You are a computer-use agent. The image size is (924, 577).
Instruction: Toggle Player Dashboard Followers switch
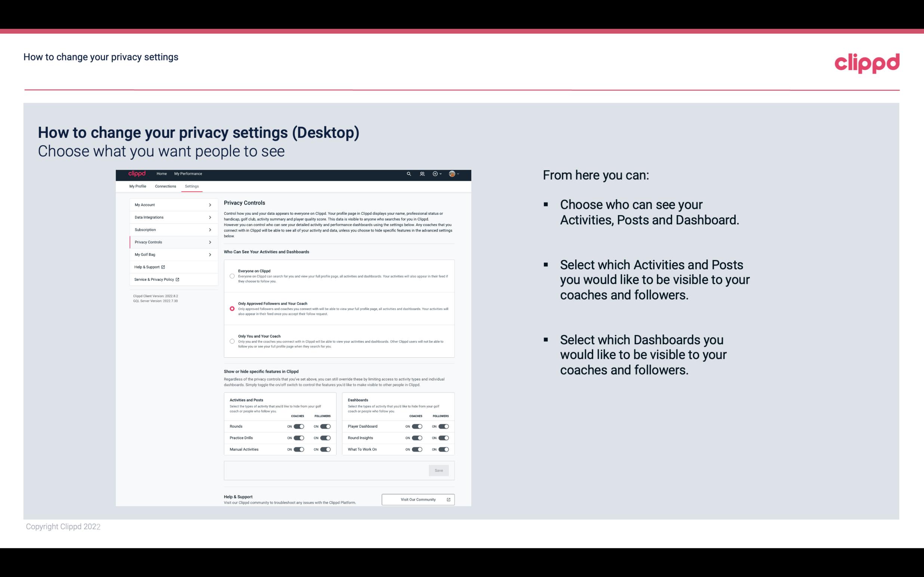(443, 425)
